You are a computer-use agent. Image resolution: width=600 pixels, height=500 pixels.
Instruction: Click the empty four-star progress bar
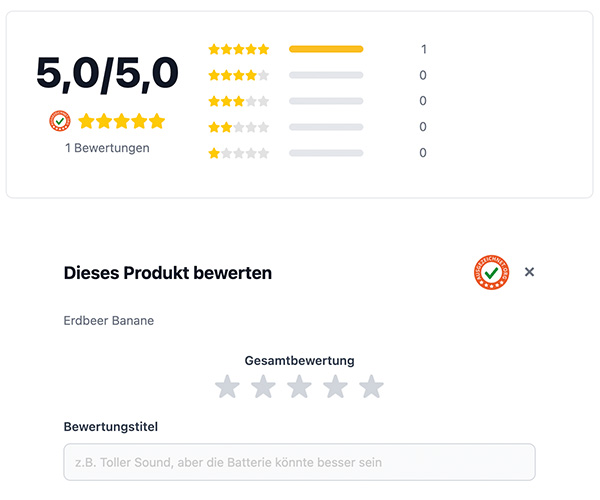[x=326, y=75]
